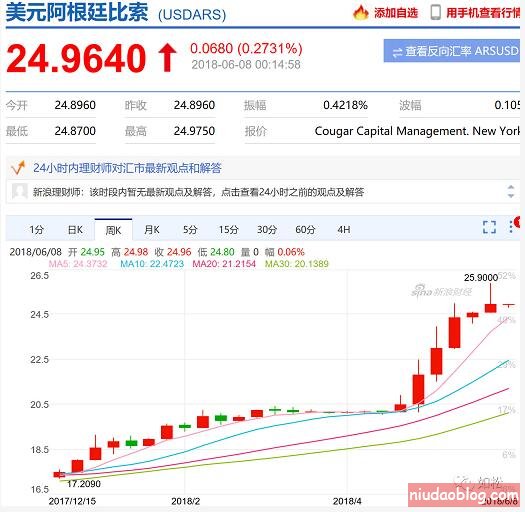Image resolution: width=525 pixels, height=512 pixels.
Task: Click the 最低 value 24.8700
Action: 75,131
